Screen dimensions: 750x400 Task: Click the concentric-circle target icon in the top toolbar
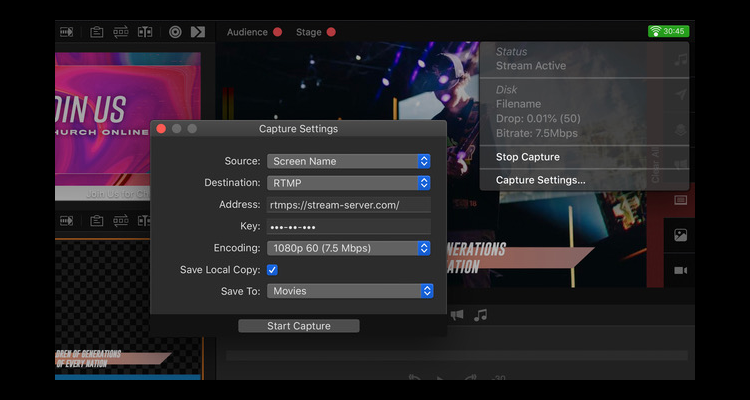pyautogui.click(x=175, y=32)
